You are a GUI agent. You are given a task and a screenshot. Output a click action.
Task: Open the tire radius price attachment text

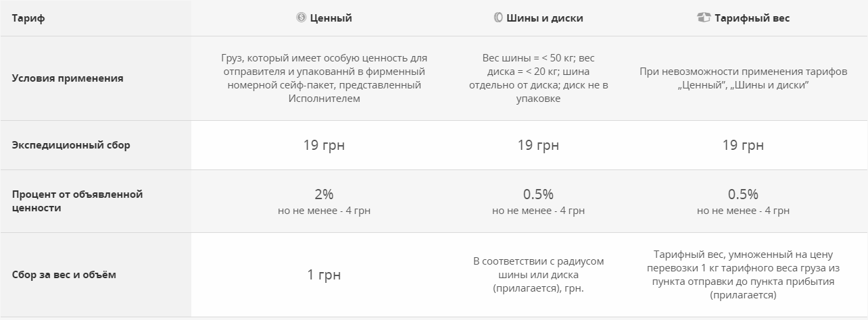pyautogui.click(x=538, y=275)
